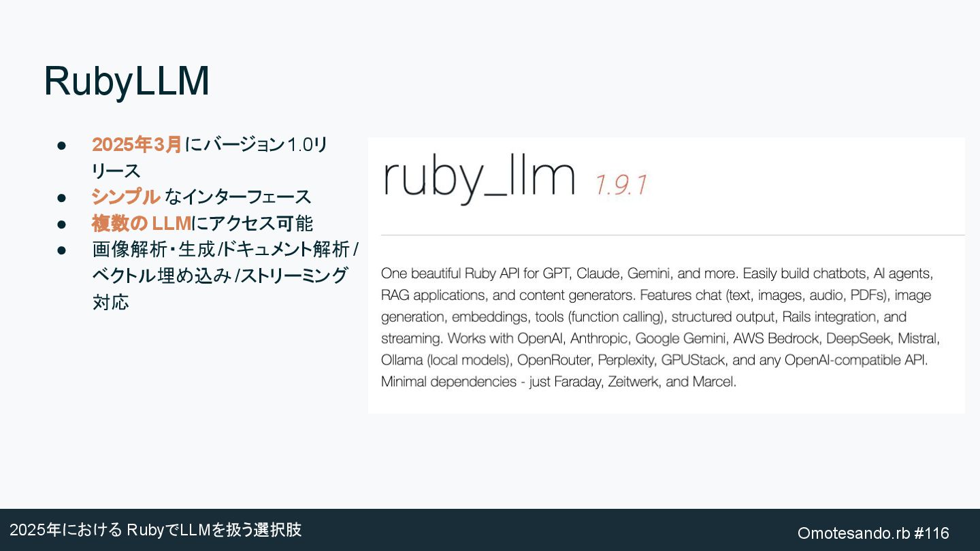Click the text なインターフェース
980x551 pixels.
[238, 197]
